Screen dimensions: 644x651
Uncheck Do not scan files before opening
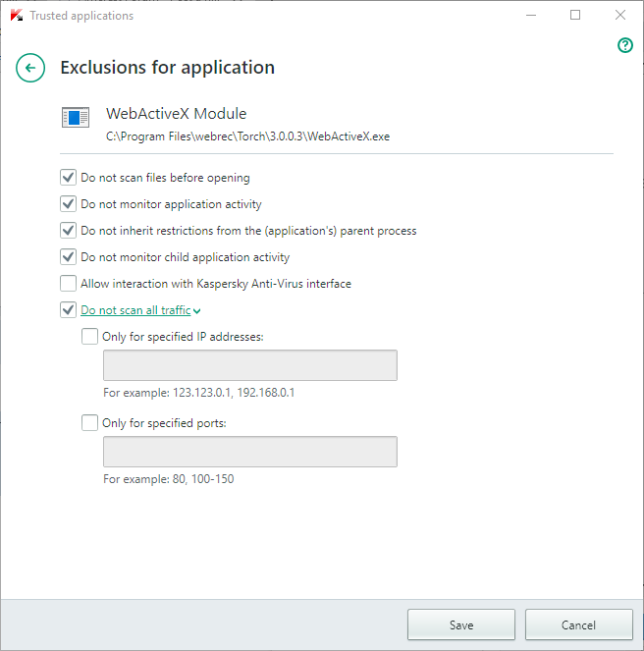[68, 178]
